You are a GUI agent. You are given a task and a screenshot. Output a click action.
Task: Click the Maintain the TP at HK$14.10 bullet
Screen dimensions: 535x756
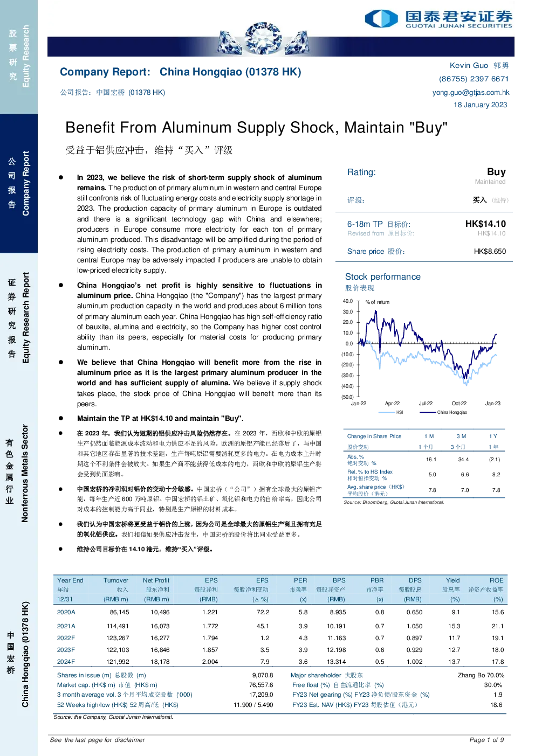[x=160, y=418]
